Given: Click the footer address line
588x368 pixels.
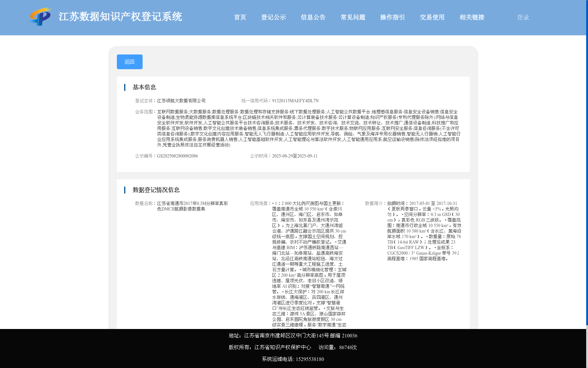Looking at the screenshot, I should (293, 336).
